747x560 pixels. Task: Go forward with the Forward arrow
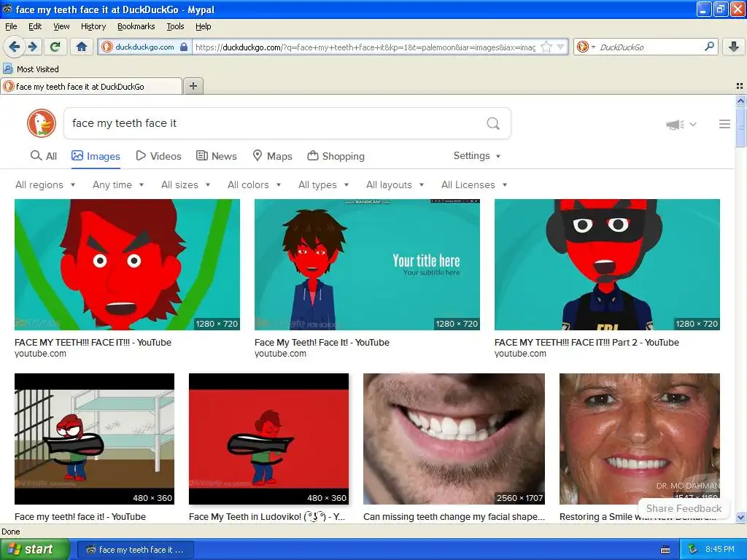32,47
